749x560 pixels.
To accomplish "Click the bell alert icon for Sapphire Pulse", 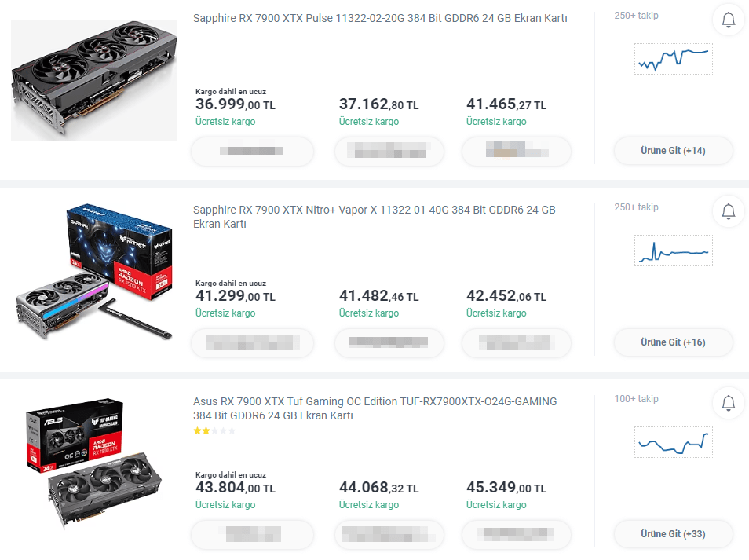I will (729, 20).
